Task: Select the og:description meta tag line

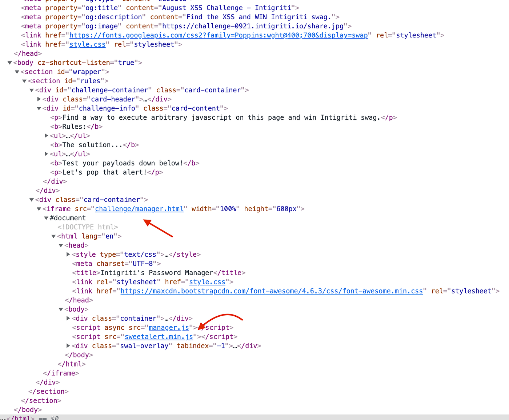Action: 180,17
